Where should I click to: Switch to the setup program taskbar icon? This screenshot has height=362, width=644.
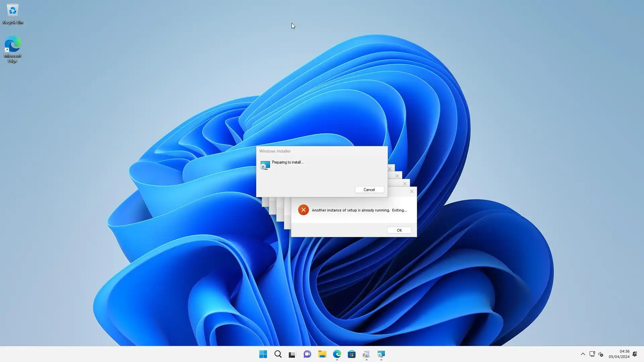click(x=366, y=354)
